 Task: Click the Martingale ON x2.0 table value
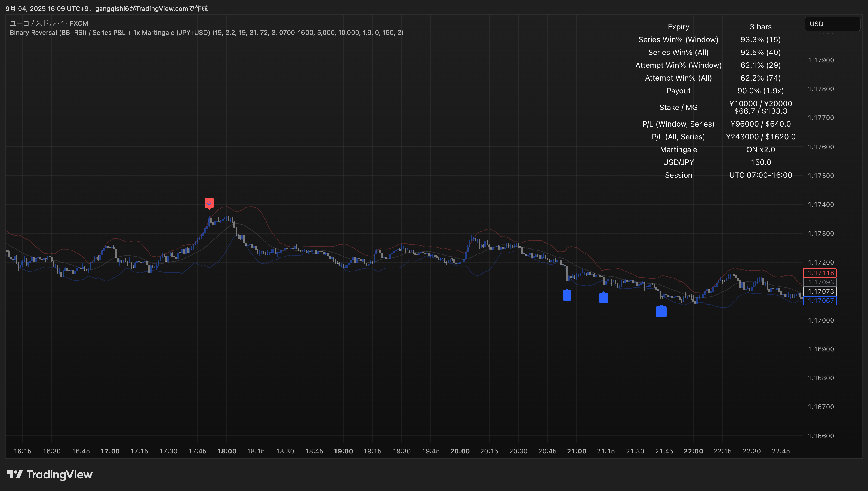tap(761, 149)
